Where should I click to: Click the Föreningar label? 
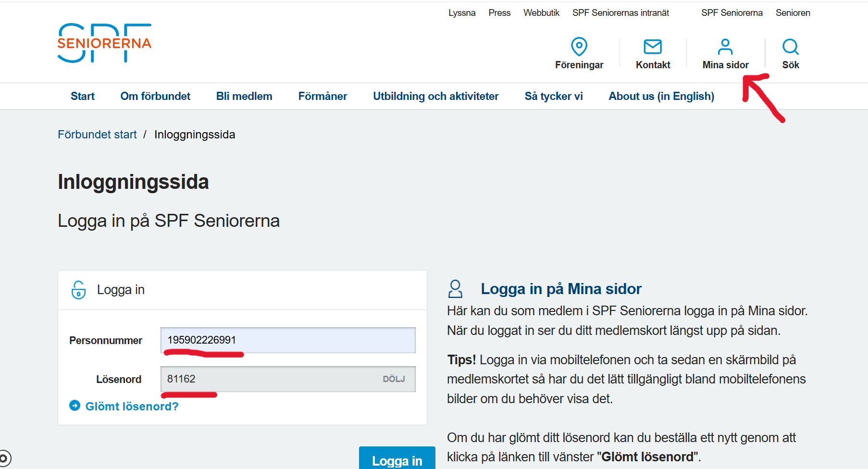579,65
